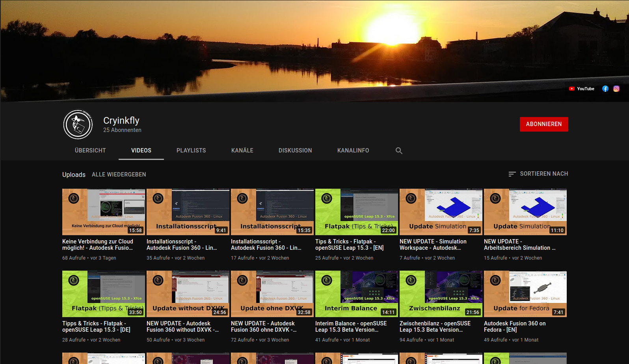This screenshot has width=629, height=364.
Task: Open the Installationsscript 15:35 video thumbnail
Action: tap(272, 212)
